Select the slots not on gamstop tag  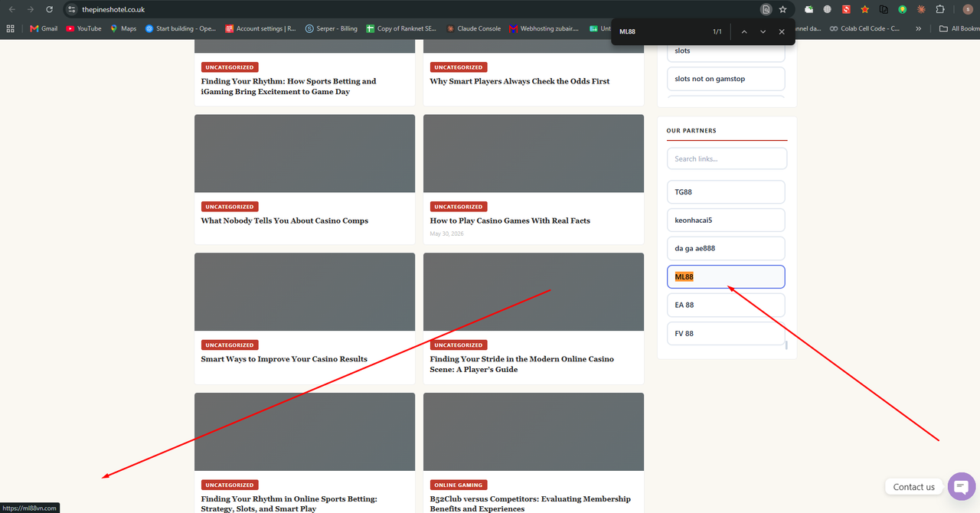coord(726,79)
